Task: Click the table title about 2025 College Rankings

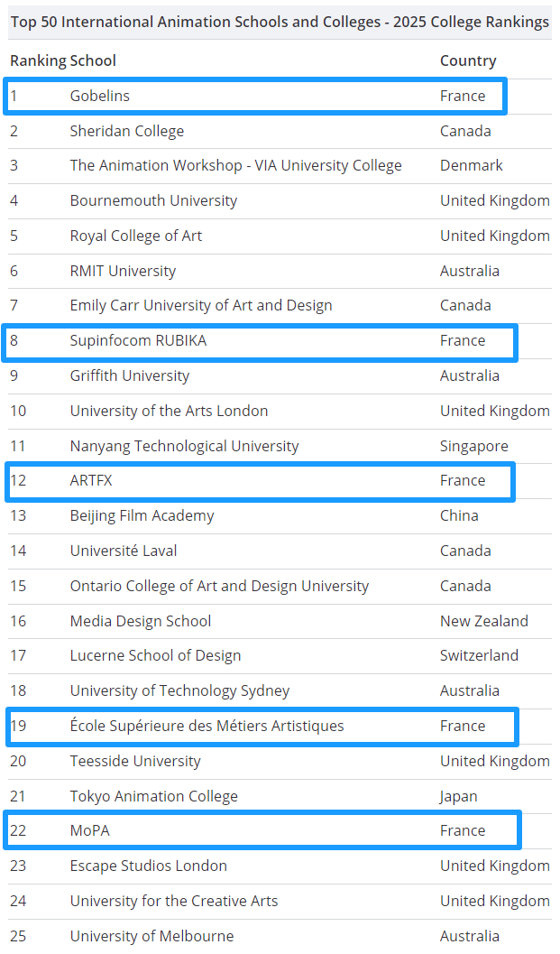Action: pos(280,22)
